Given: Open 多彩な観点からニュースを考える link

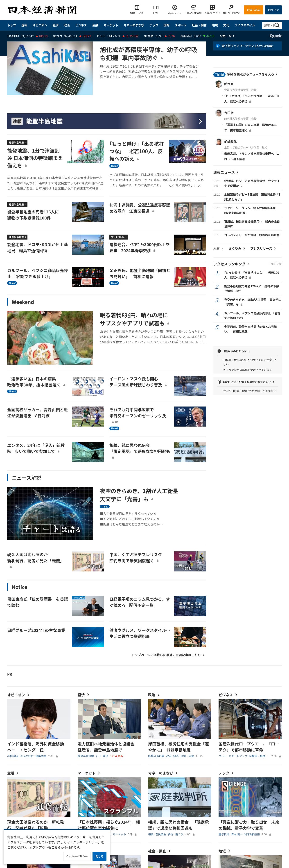Looking at the screenshot, I should pyautogui.click(x=252, y=74).
